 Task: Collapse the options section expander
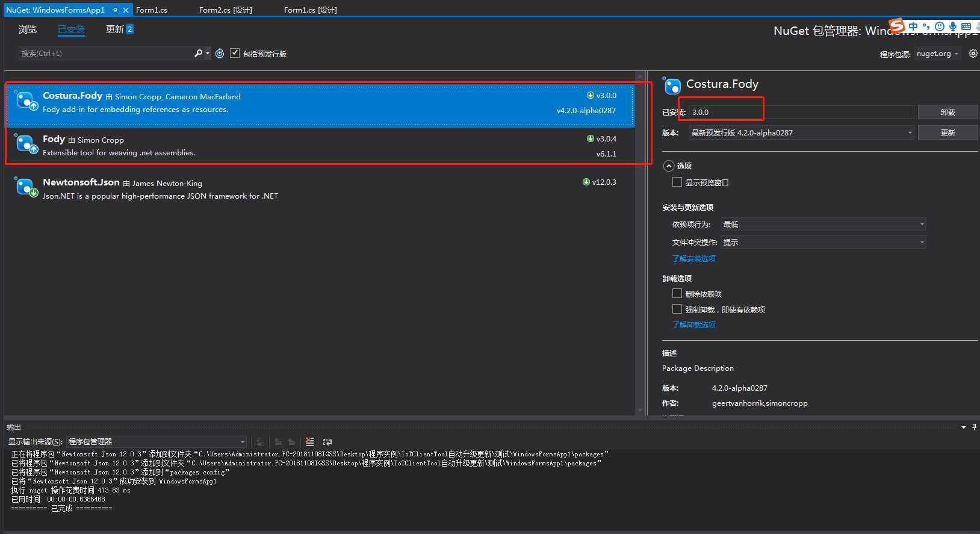tap(668, 166)
